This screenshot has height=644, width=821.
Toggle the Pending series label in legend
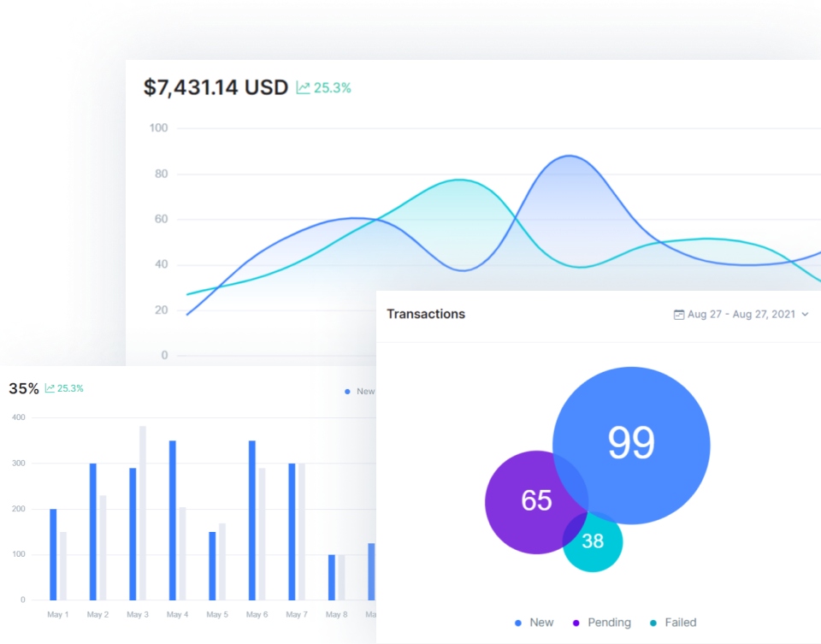609,623
